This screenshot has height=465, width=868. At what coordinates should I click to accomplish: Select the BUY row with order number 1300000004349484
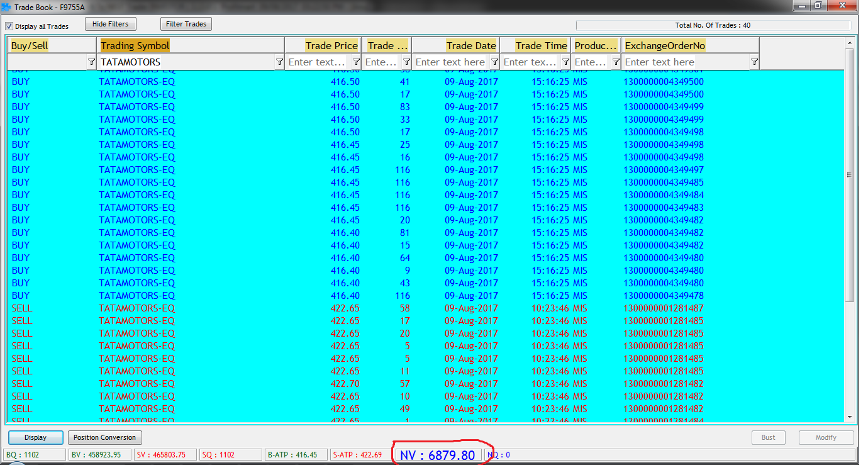click(x=425, y=195)
